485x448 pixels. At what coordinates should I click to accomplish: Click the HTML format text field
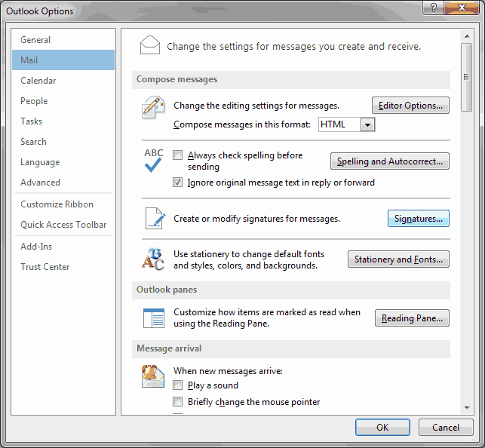point(339,124)
